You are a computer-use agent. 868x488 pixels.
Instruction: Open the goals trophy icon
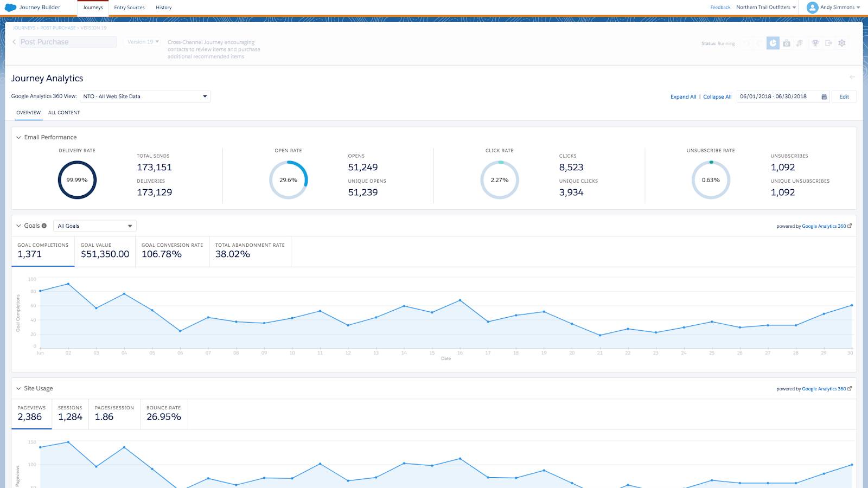coord(814,43)
